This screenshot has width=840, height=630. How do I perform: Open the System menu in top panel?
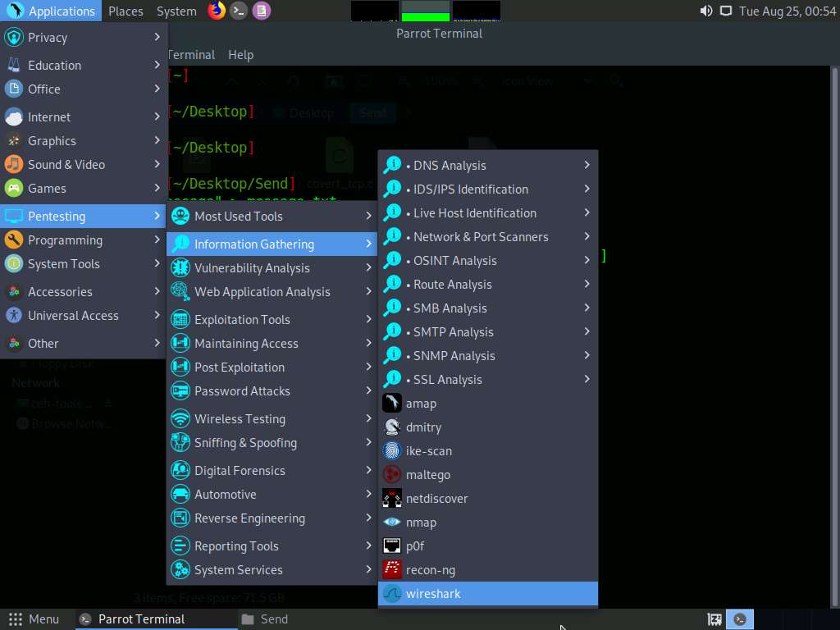176,11
